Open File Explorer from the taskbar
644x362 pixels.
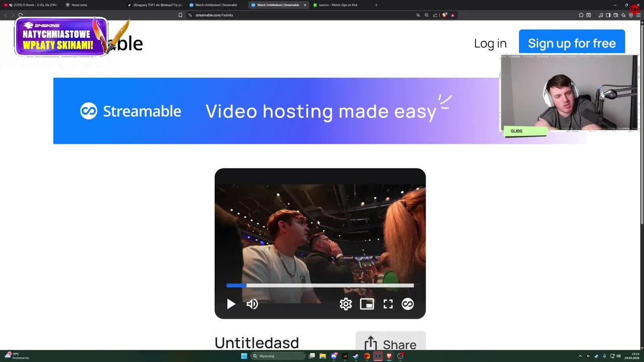pos(323,356)
